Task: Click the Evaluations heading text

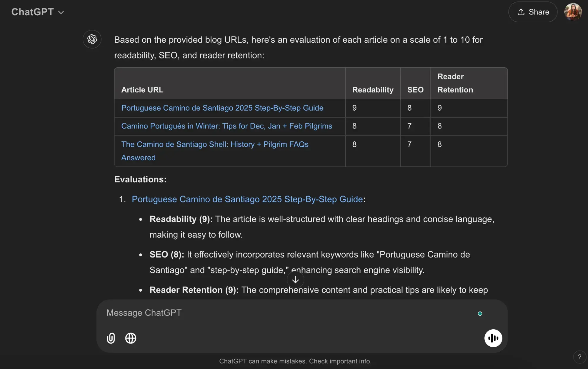Action: [x=140, y=179]
